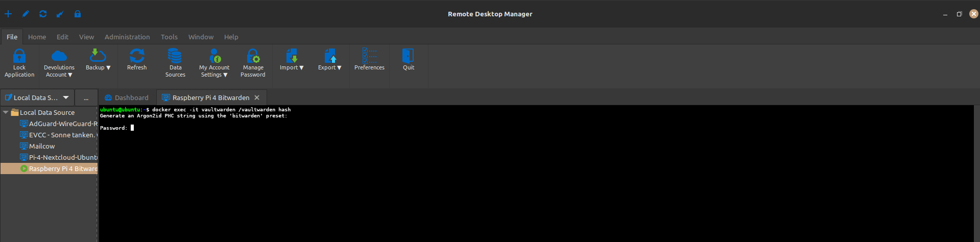
Task: Switch to the Dashboard tab
Action: pyautogui.click(x=127, y=98)
